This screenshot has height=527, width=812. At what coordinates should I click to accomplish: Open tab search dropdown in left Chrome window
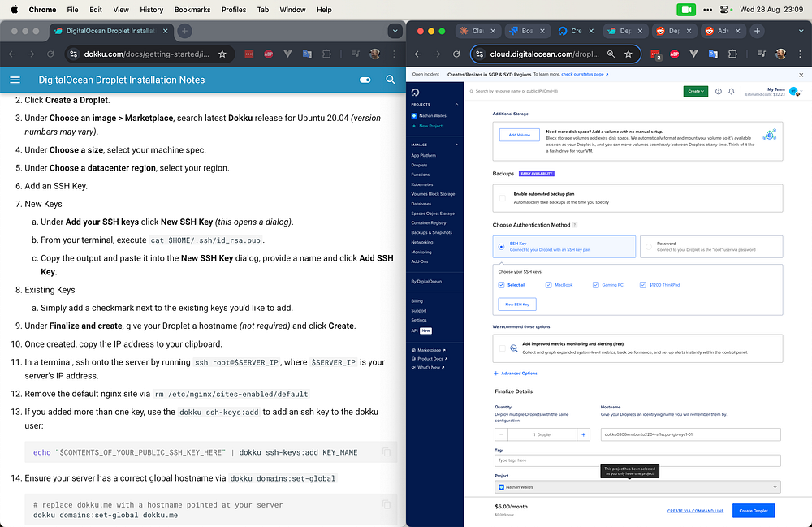395,31
